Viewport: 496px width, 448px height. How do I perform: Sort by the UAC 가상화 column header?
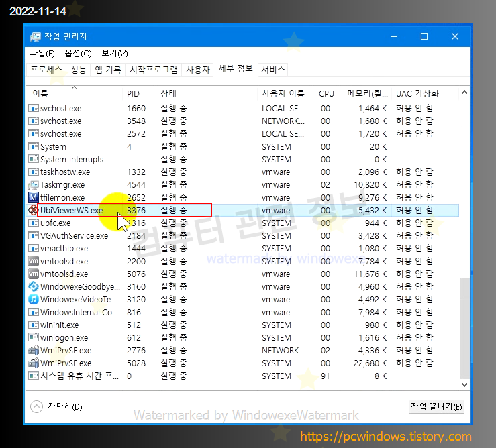pos(425,94)
